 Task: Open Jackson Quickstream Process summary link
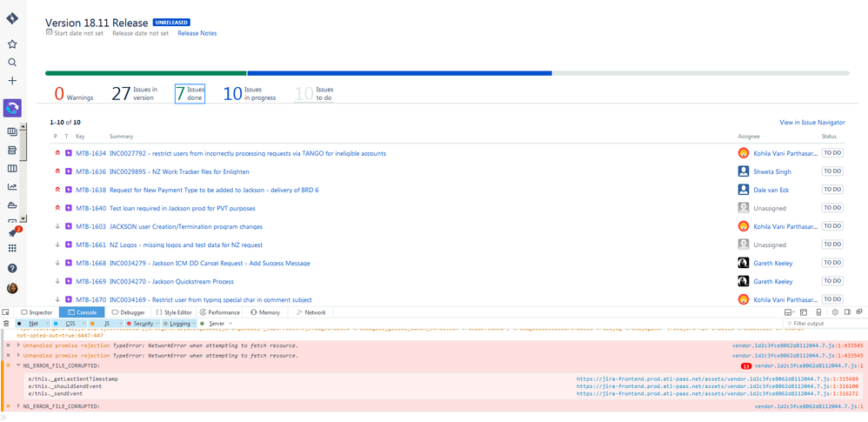[171, 281]
